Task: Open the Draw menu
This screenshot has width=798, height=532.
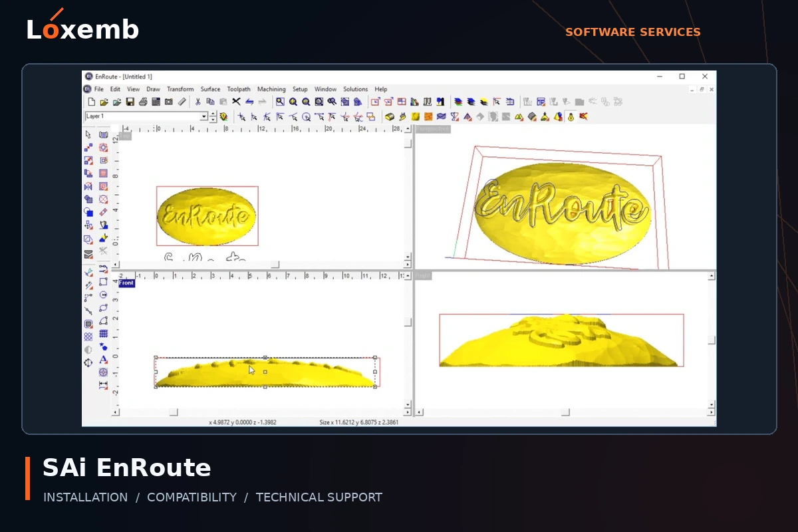Action: (154, 89)
